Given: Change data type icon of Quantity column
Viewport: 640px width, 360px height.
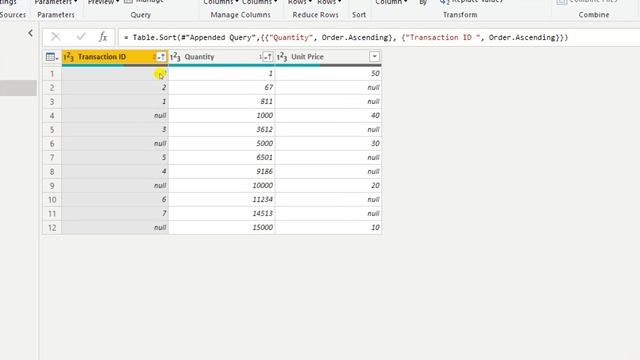Looking at the screenshot, I should 175,57.
